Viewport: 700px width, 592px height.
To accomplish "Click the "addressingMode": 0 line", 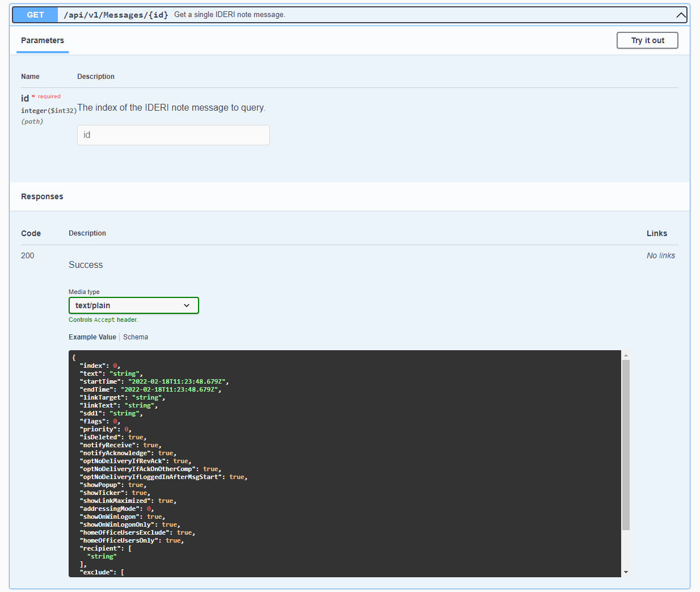I will (x=117, y=509).
